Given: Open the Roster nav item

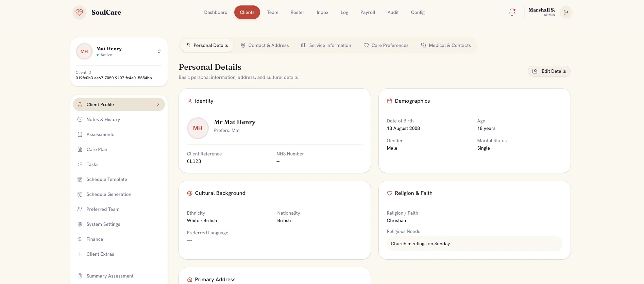Looking at the screenshot, I should point(298,12).
